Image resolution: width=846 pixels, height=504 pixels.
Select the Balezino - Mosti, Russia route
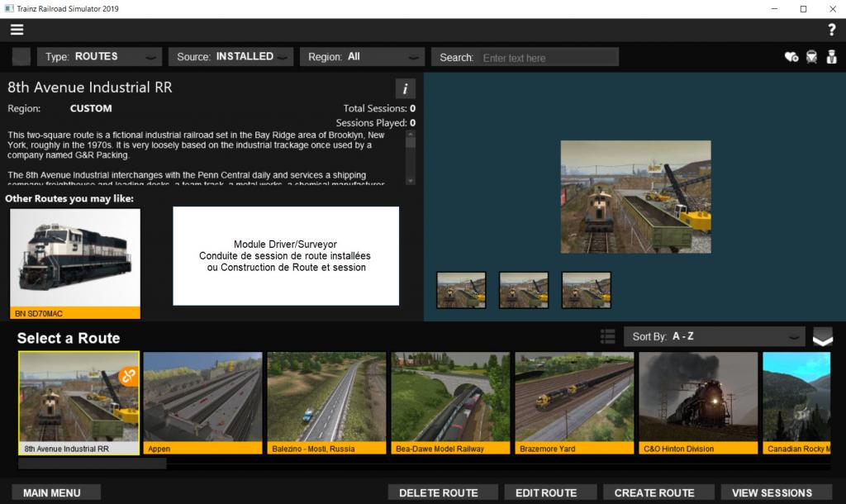click(327, 403)
